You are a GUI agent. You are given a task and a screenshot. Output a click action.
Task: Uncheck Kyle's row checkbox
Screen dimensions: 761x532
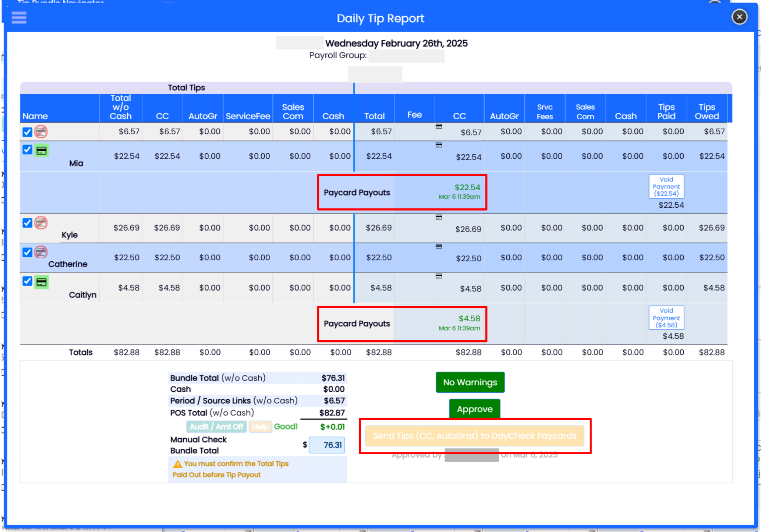point(27,223)
